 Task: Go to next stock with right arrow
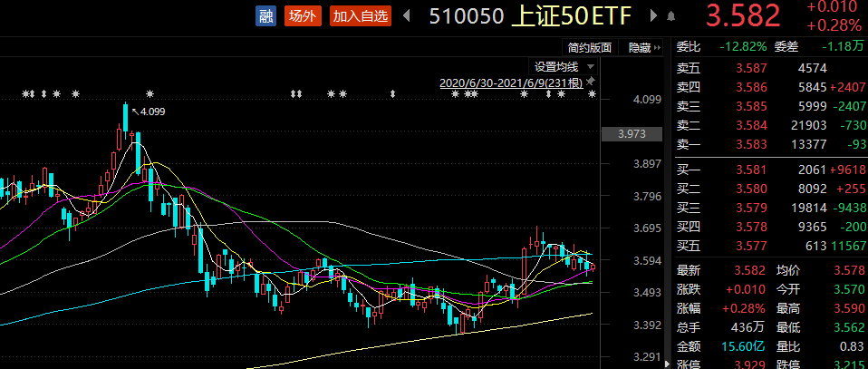(649, 15)
